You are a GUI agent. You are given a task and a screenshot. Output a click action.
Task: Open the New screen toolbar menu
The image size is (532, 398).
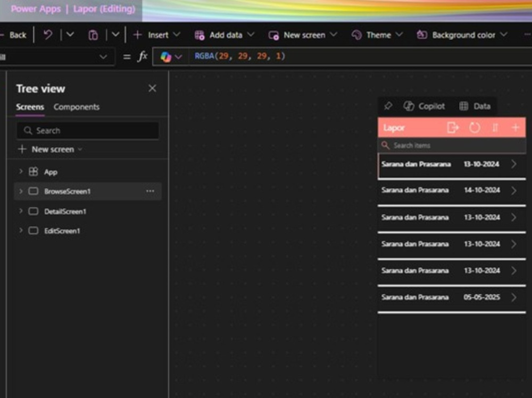(x=303, y=35)
